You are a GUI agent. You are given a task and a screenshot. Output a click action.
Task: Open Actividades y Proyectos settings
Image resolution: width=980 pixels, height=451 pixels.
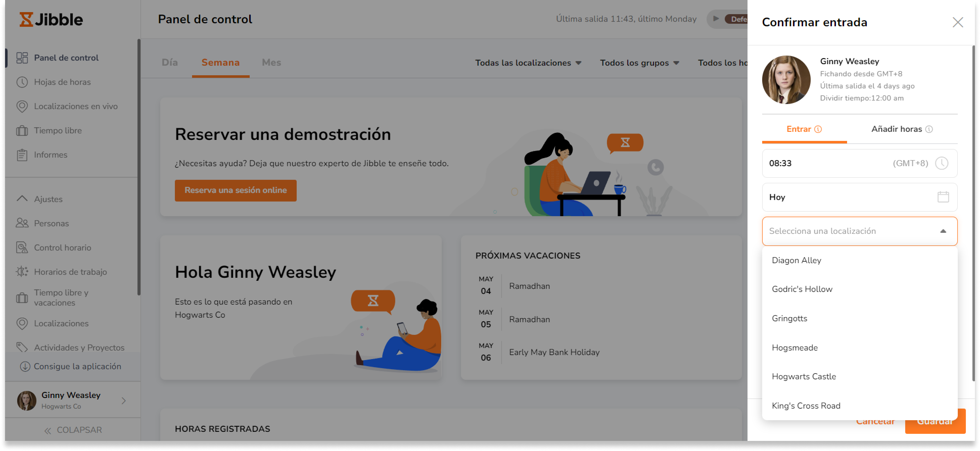click(x=79, y=347)
